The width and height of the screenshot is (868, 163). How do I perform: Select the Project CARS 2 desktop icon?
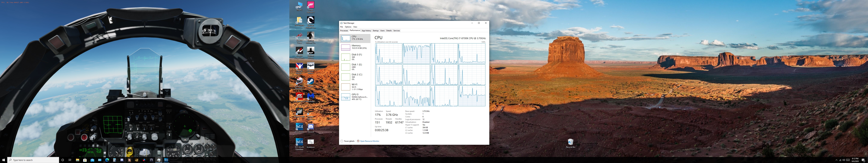[299, 113]
